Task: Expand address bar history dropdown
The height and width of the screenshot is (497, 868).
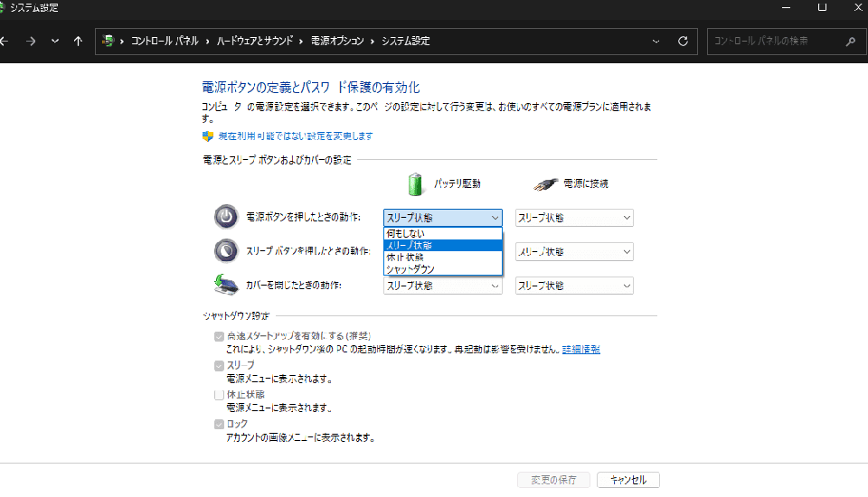Action: click(656, 41)
